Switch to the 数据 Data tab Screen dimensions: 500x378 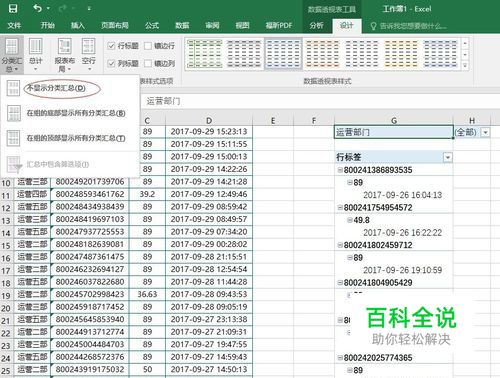[x=182, y=25]
